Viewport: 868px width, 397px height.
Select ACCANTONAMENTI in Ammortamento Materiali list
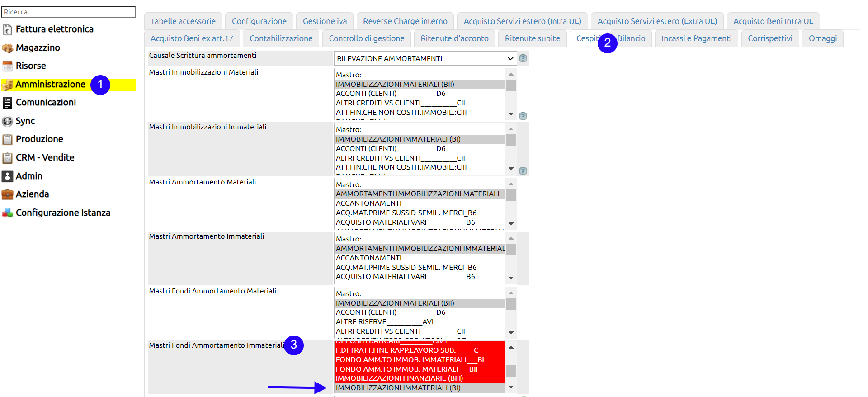[420, 203]
